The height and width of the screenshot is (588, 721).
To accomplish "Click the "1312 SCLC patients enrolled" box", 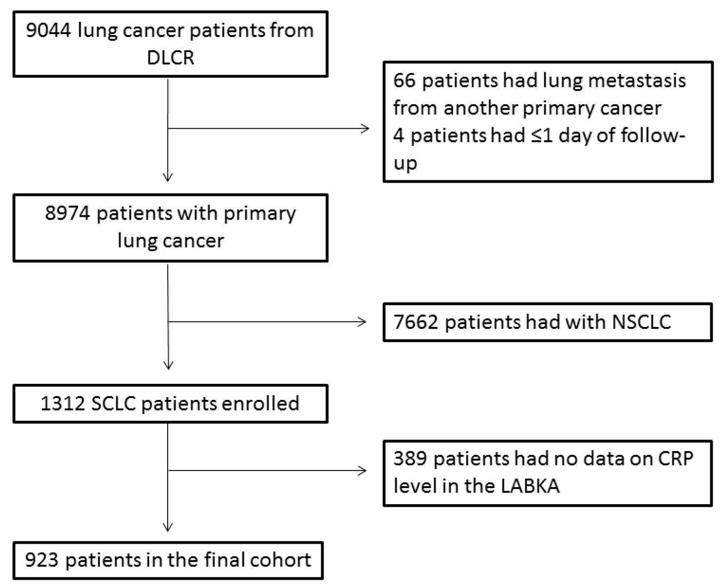I will coord(170,403).
